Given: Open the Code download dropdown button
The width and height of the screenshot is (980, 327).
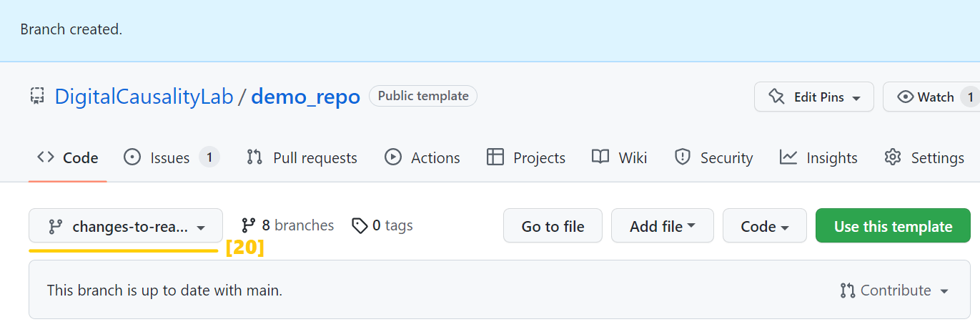Looking at the screenshot, I should (x=764, y=227).
